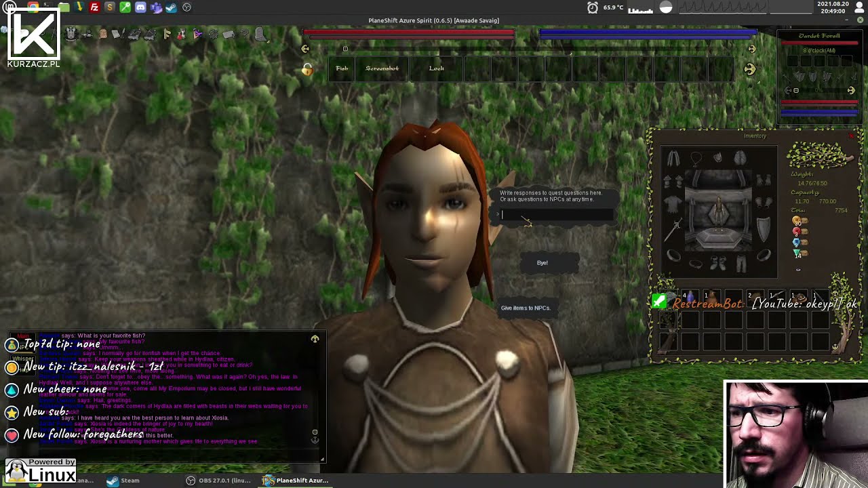Click the alarm clock tray icon
The width and height of the screenshot is (868, 488).
pyautogui.click(x=593, y=7)
